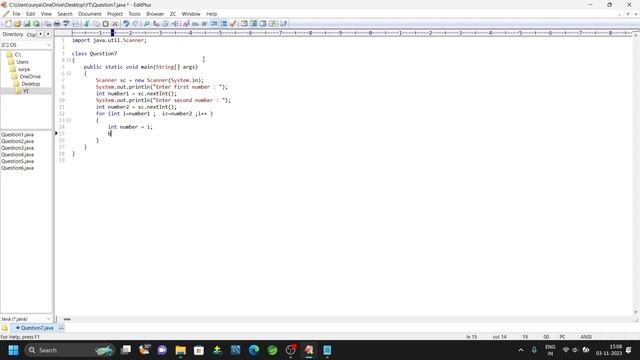Collapse the for loop fold marker at line 13

tap(69, 120)
